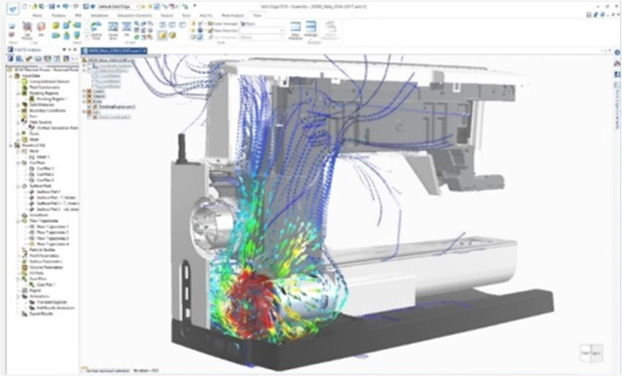Click the New Window ribbon icon
This screenshot has height=376, width=622.
coord(295,30)
